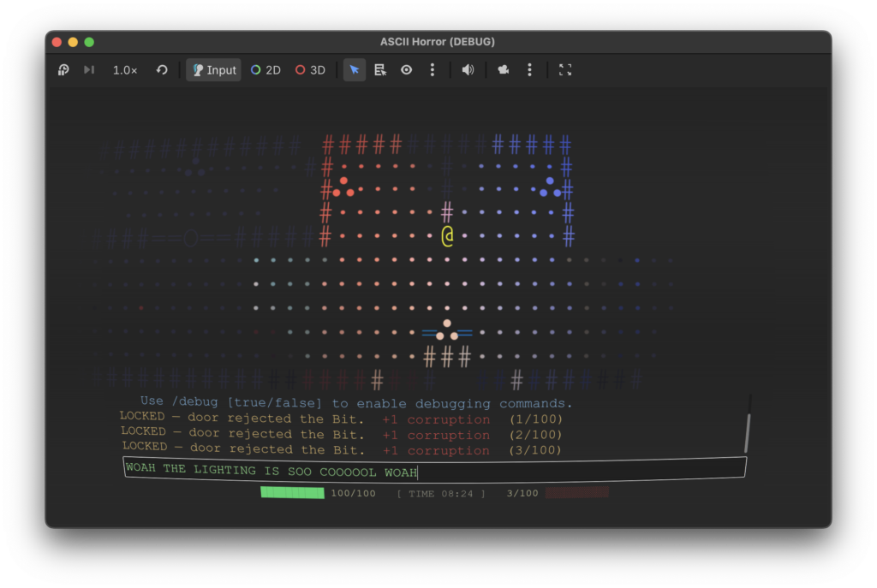Open the 1.0× speed dropdown
The height and width of the screenshot is (588, 877).
pos(125,70)
